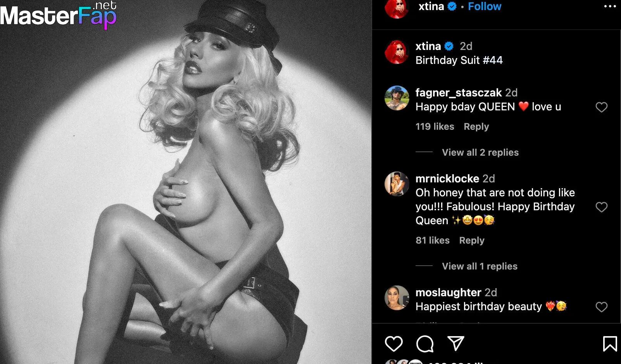Expand View all 2 replies
The height and width of the screenshot is (364, 621).
480,152
